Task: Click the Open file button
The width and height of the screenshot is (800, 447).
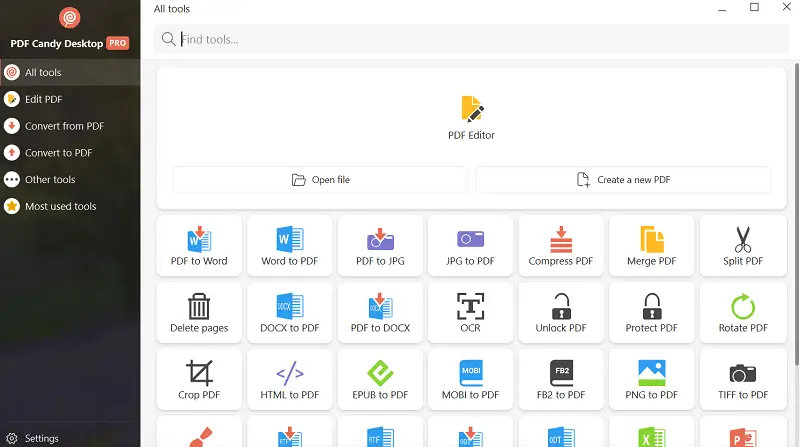Action: point(320,180)
